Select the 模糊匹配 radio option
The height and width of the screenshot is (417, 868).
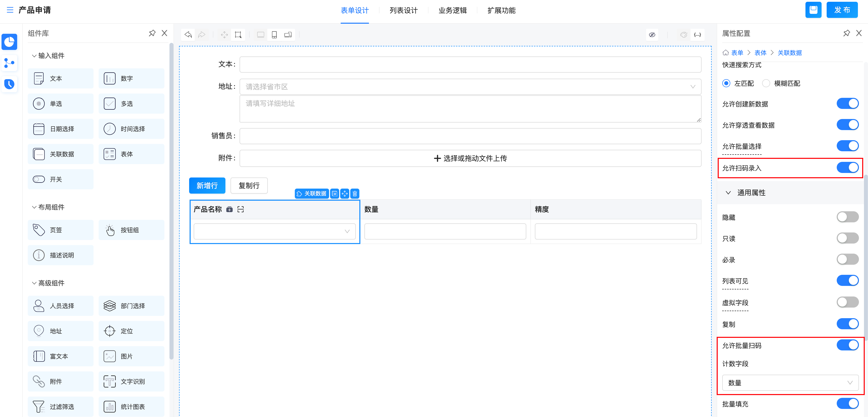click(x=766, y=83)
